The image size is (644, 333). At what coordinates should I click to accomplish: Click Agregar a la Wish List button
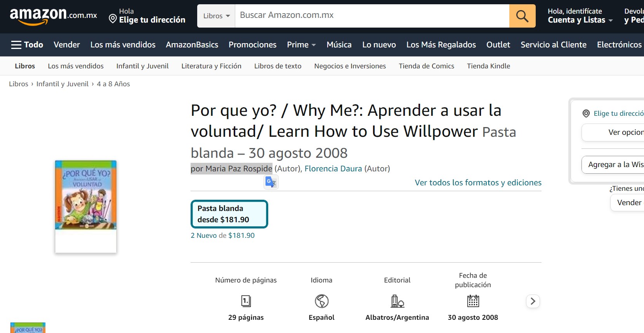pos(613,165)
